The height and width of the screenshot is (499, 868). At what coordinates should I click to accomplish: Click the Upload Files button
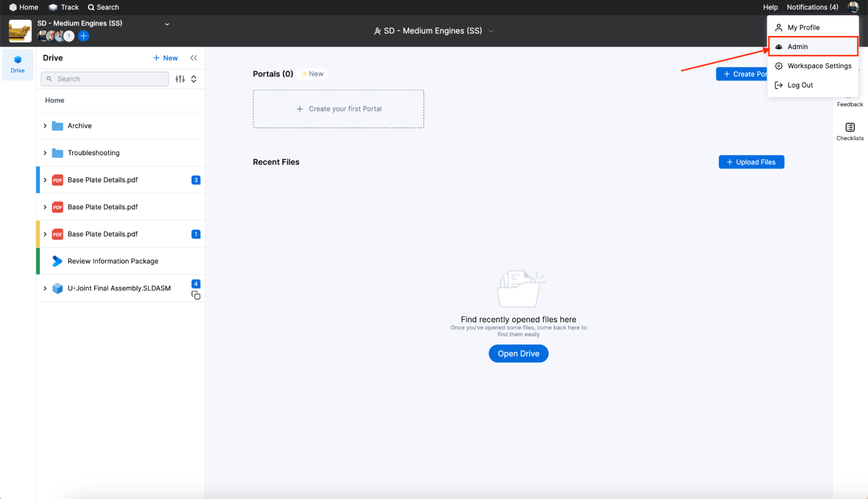tap(751, 162)
